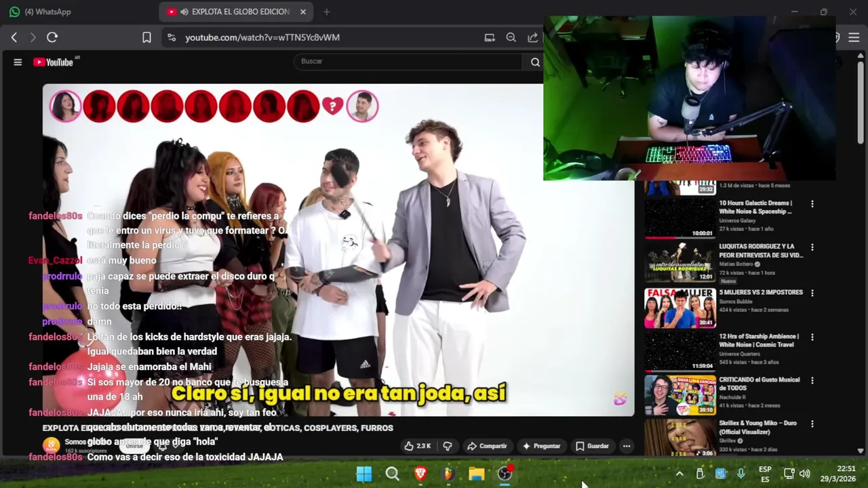Open the 12 Hrs of Starship Ambience thumbnail
Screen dimensions: 868x488
click(679, 351)
